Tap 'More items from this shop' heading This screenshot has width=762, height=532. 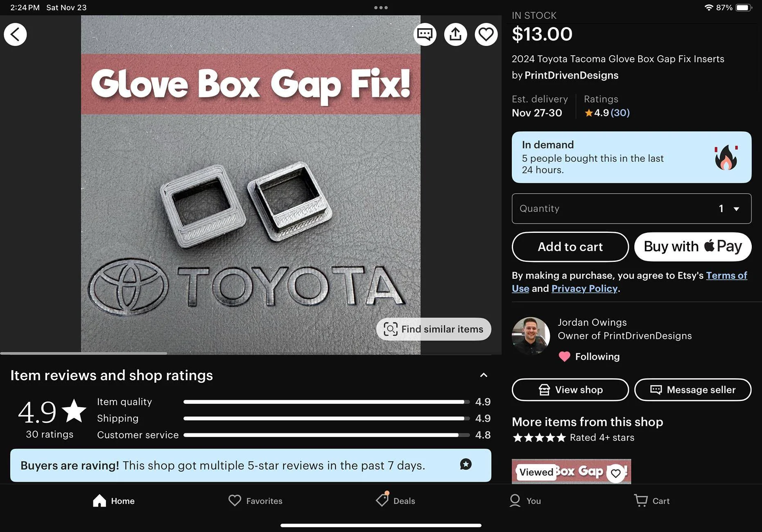coord(588,422)
